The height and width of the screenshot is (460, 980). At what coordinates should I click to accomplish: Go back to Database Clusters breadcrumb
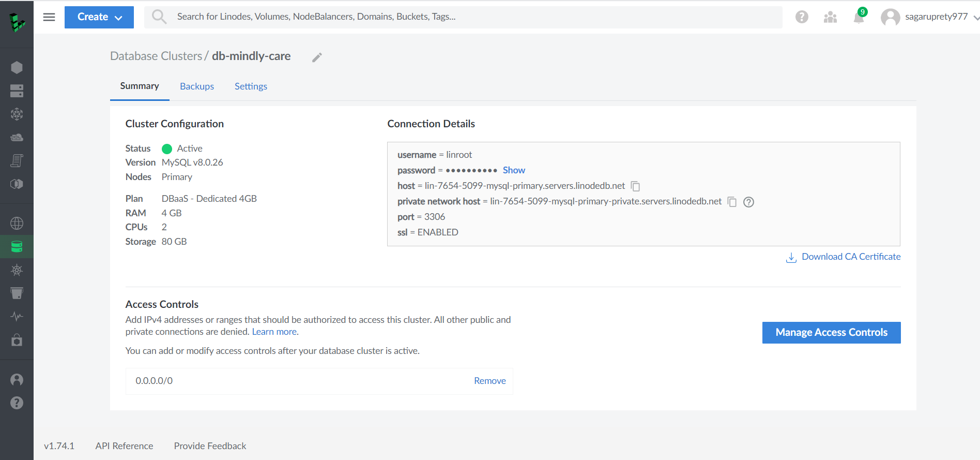click(156, 56)
